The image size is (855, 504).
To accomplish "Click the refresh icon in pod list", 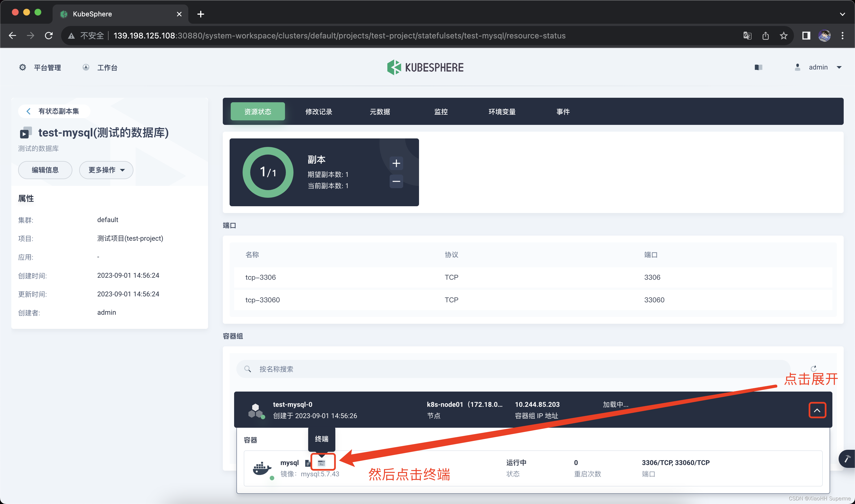I will 813,369.
